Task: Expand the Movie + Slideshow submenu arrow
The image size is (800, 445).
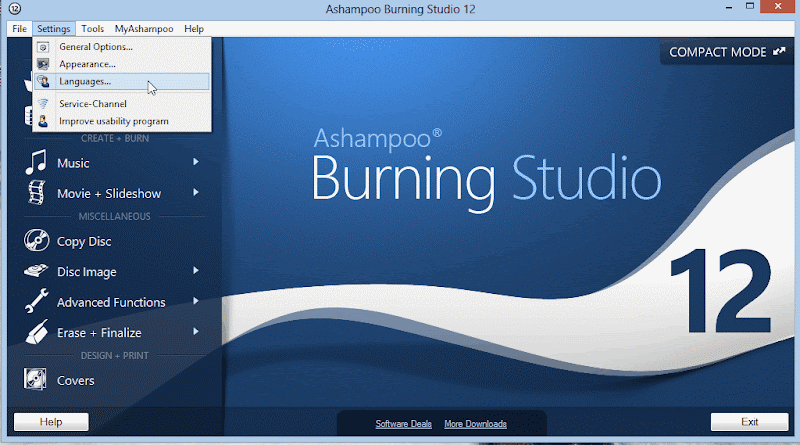Action: click(x=196, y=193)
